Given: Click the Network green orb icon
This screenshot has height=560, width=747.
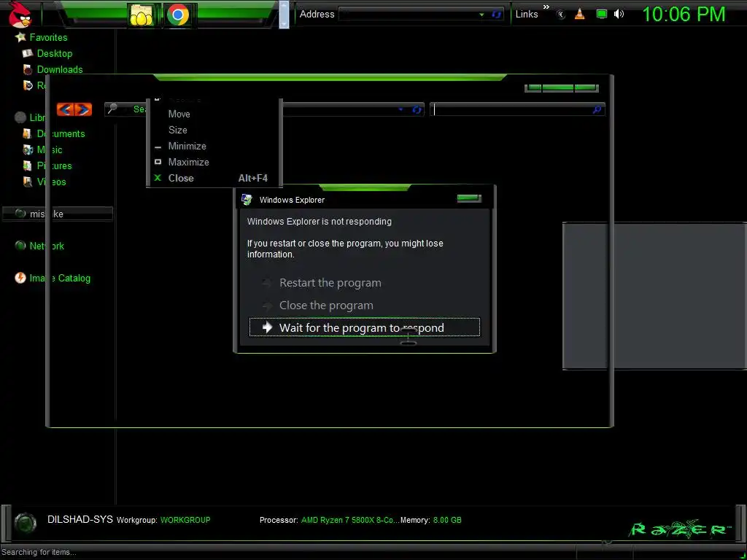Looking at the screenshot, I should (20, 246).
